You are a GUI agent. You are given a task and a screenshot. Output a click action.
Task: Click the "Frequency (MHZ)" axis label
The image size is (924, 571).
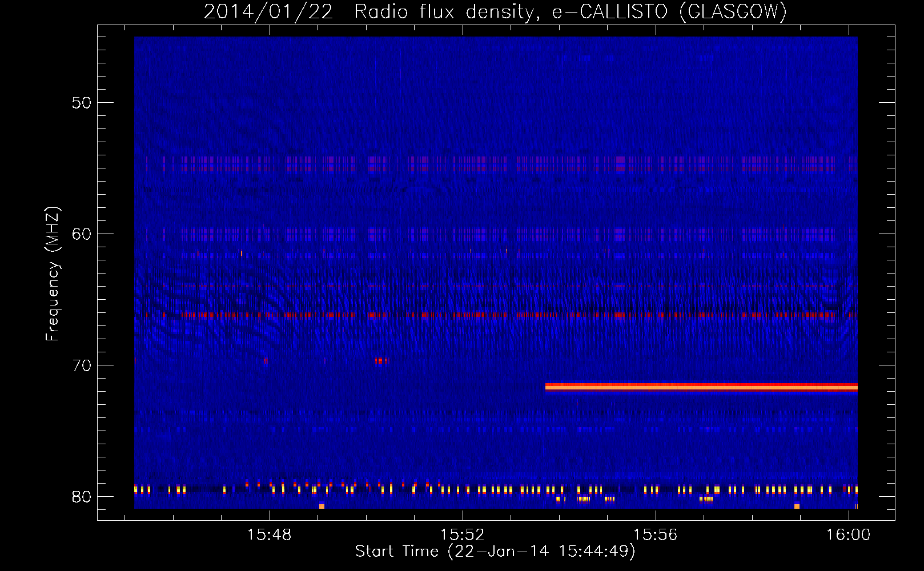tap(53, 274)
